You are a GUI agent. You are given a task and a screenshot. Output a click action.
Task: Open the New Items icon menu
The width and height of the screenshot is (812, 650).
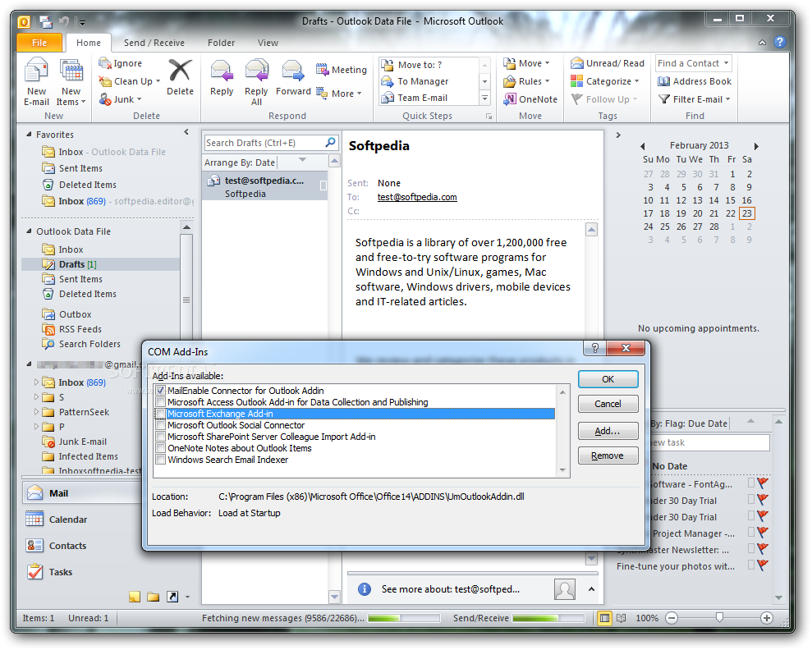coord(71,70)
